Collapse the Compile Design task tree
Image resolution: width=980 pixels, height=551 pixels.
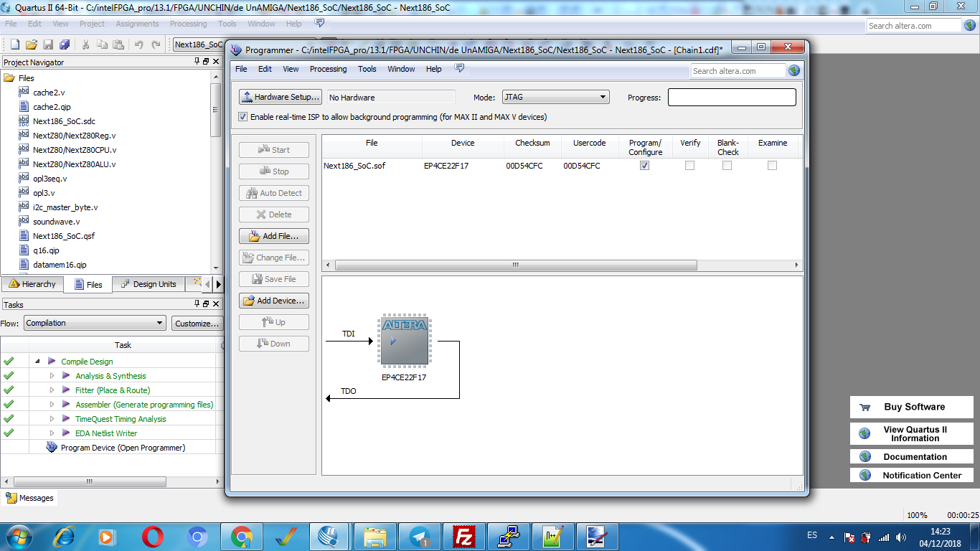click(x=37, y=362)
